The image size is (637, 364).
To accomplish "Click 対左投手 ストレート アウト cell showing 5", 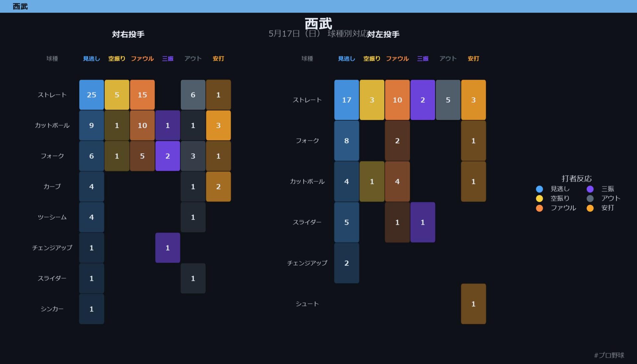I will tap(448, 100).
